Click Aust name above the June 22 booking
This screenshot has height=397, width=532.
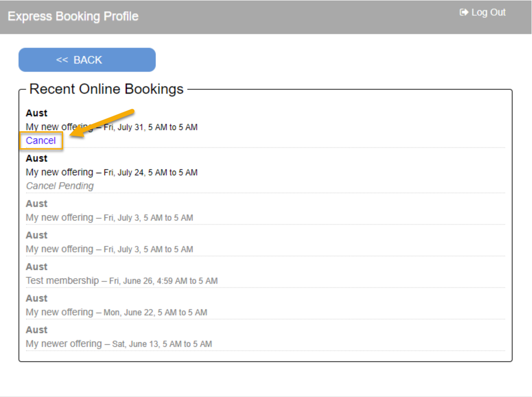(x=37, y=298)
